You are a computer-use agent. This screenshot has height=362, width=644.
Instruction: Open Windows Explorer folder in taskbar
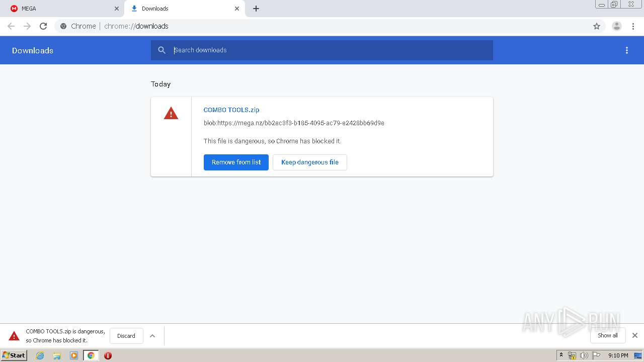coord(57,355)
